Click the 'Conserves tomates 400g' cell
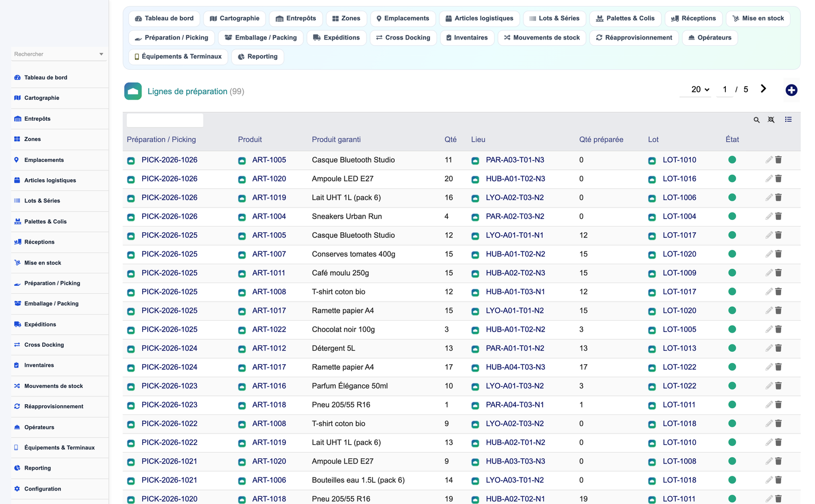This screenshot has height=504, width=815. coord(354,254)
